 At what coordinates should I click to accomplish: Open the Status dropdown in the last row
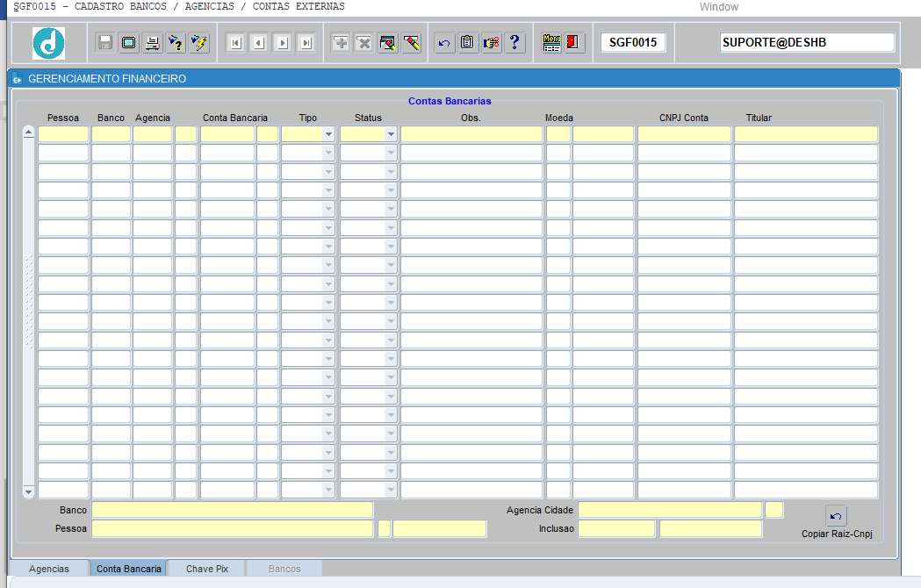tap(391, 490)
